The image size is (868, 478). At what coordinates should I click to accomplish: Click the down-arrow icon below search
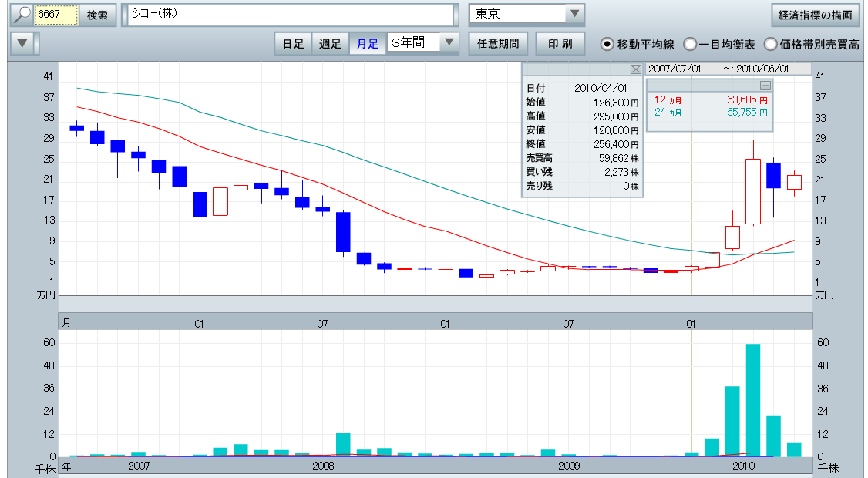(24, 44)
